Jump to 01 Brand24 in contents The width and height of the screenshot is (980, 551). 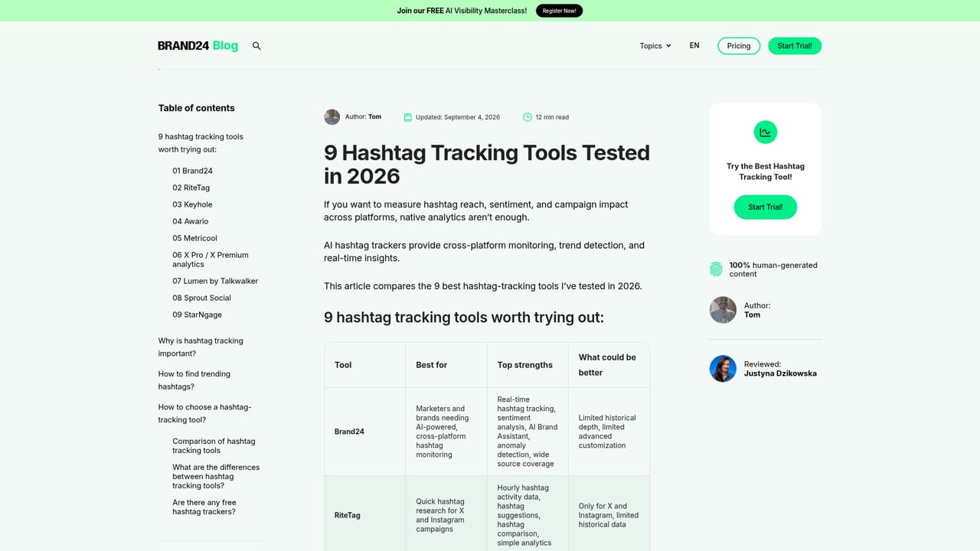click(x=192, y=171)
